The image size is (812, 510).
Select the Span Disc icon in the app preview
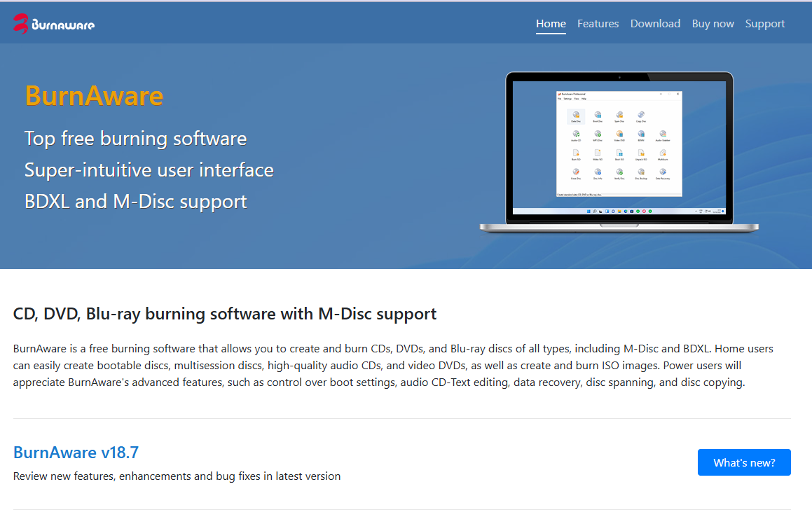click(619, 116)
